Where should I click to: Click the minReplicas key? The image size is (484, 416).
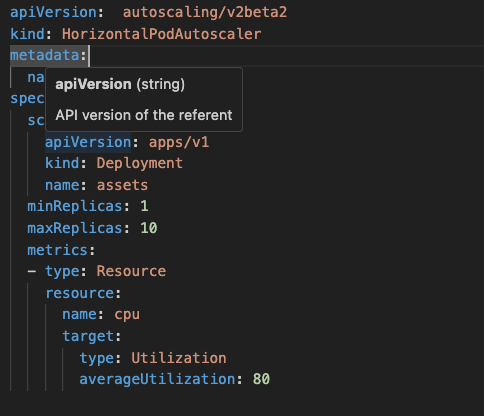point(75,206)
